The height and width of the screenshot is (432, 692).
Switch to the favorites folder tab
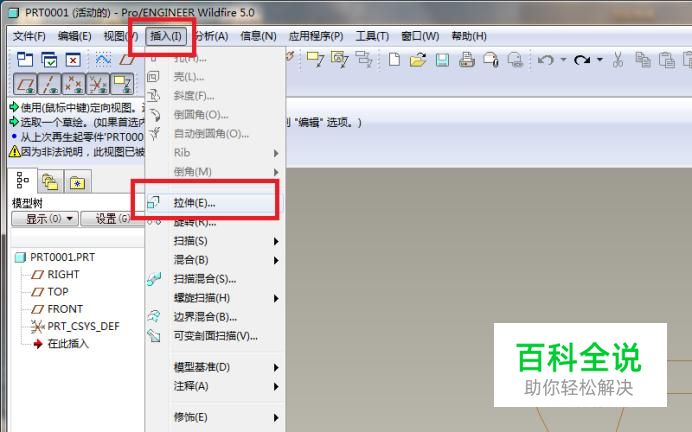coord(78,181)
